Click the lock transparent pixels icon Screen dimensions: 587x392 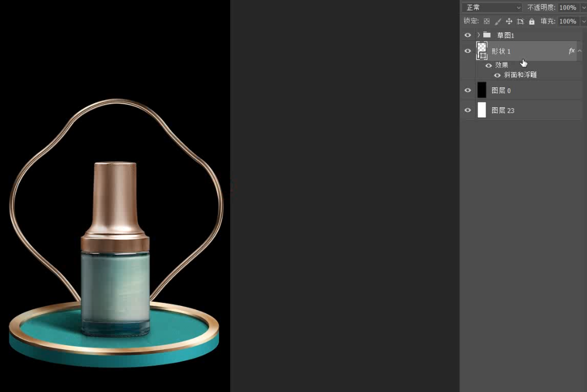[487, 21]
